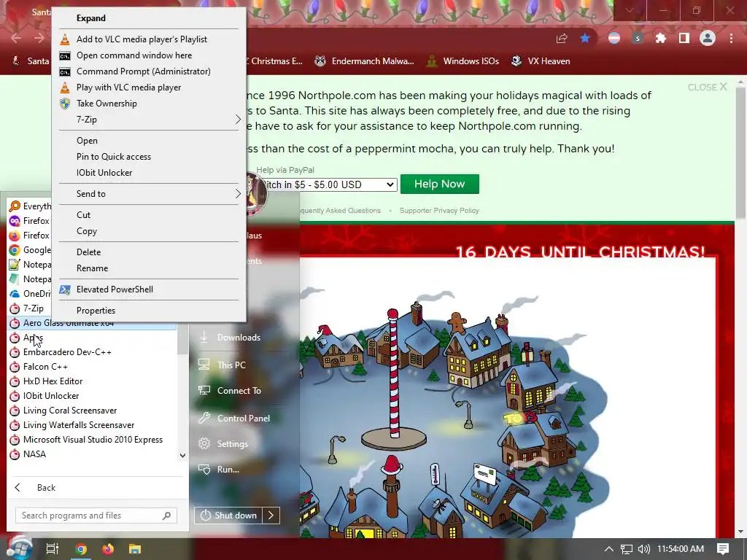Click Copy in context menu
Viewport: 747px width, 560px height.
pos(87,231)
